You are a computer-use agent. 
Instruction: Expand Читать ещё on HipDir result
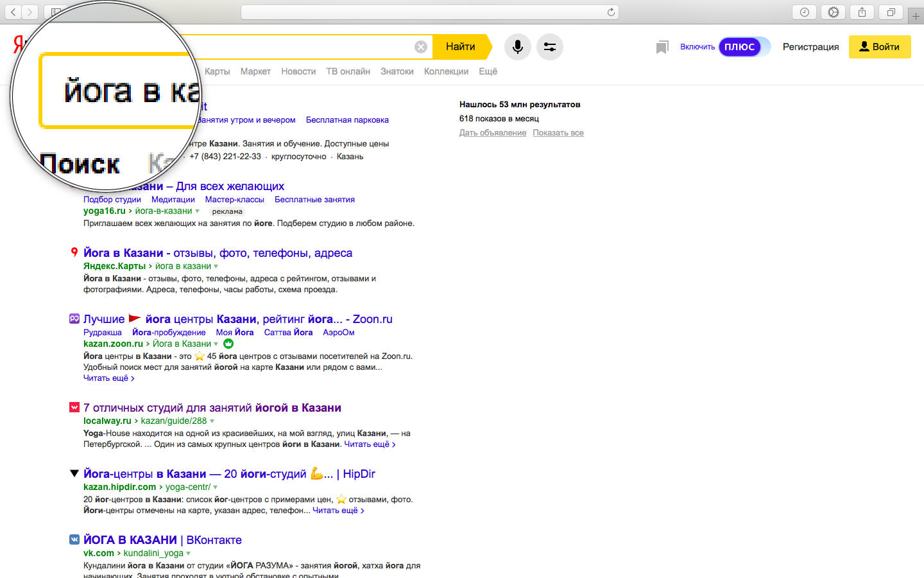coord(338,511)
